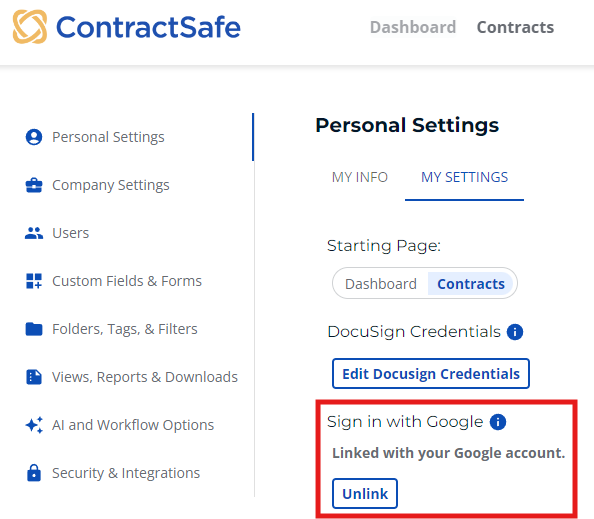594x519 pixels.
Task: Click the Personal Settings user icon
Action: [x=34, y=137]
